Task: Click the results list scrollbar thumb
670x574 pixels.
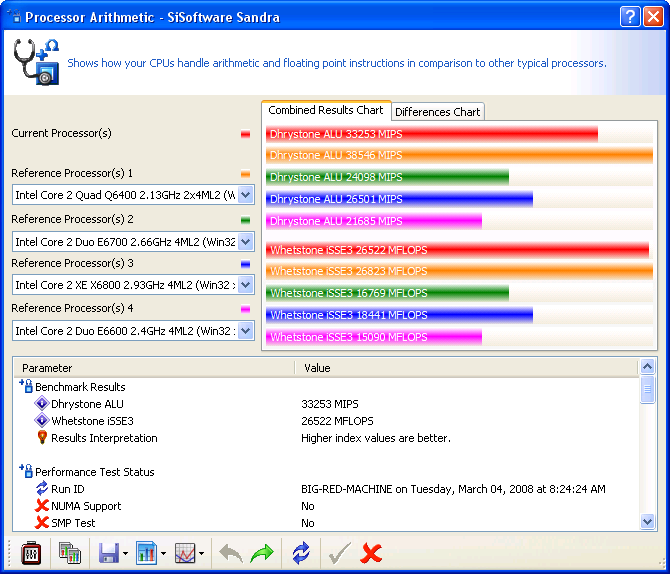Action: [647, 389]
